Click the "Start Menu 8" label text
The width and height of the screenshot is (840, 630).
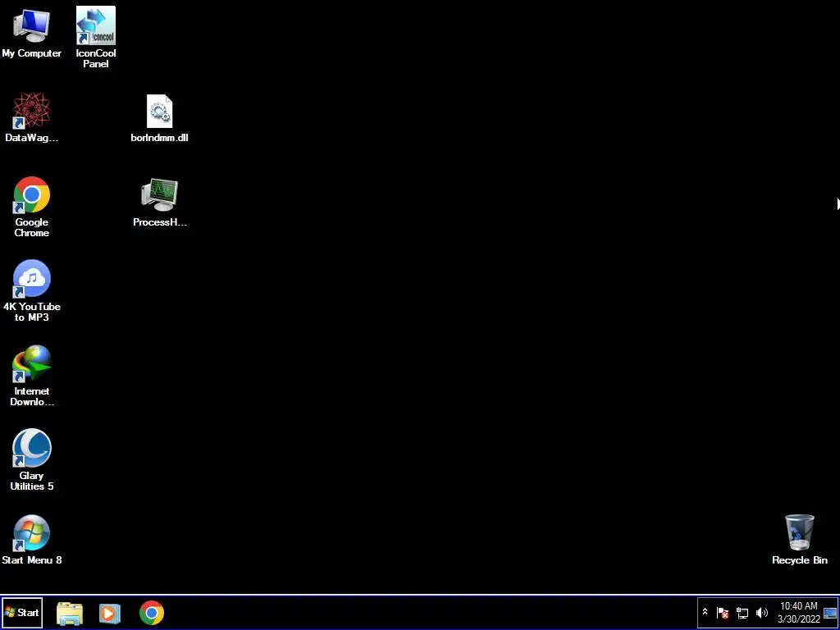pos(32,559)
